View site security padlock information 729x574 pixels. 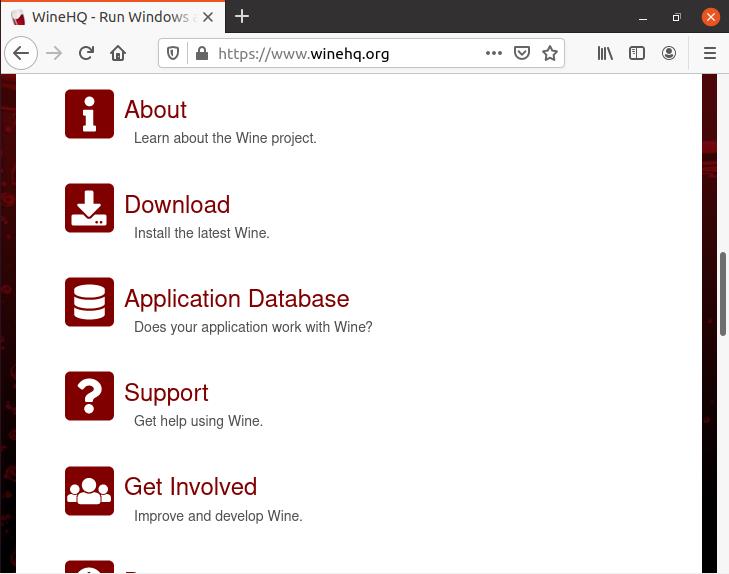(x=202, y=53)
